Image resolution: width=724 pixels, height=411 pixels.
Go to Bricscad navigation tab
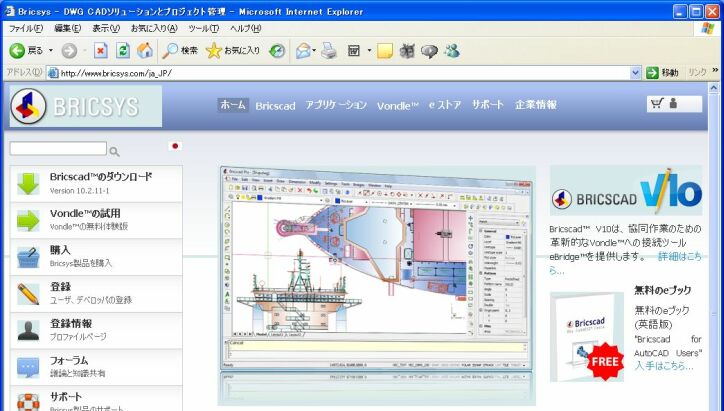[x=275, y=106]
